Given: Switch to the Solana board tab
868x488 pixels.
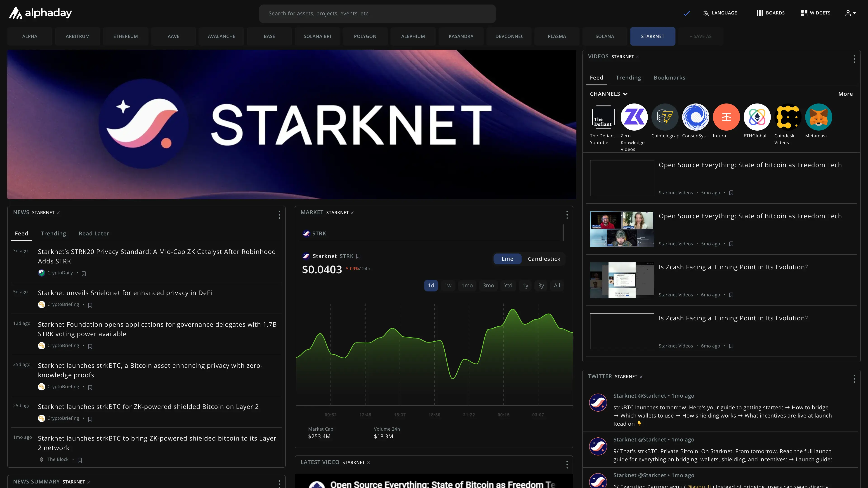Looking at the screenshot, I should 604,36.
